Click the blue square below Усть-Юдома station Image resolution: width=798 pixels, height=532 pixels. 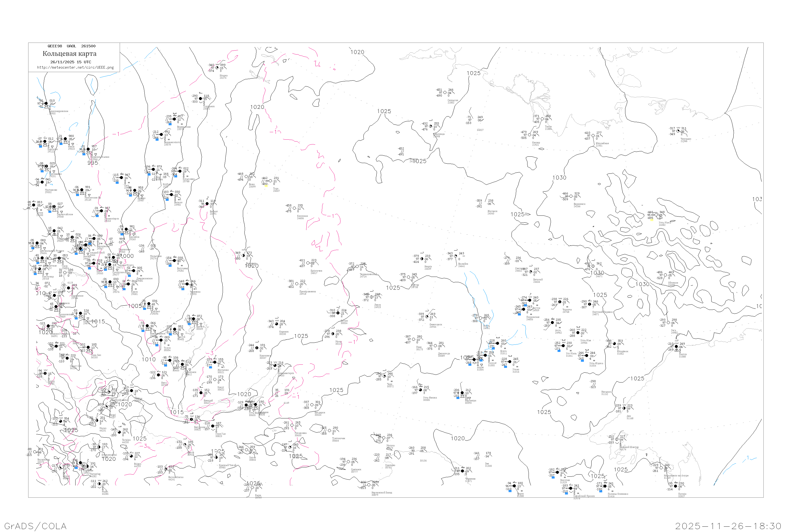tap(582, 361)
